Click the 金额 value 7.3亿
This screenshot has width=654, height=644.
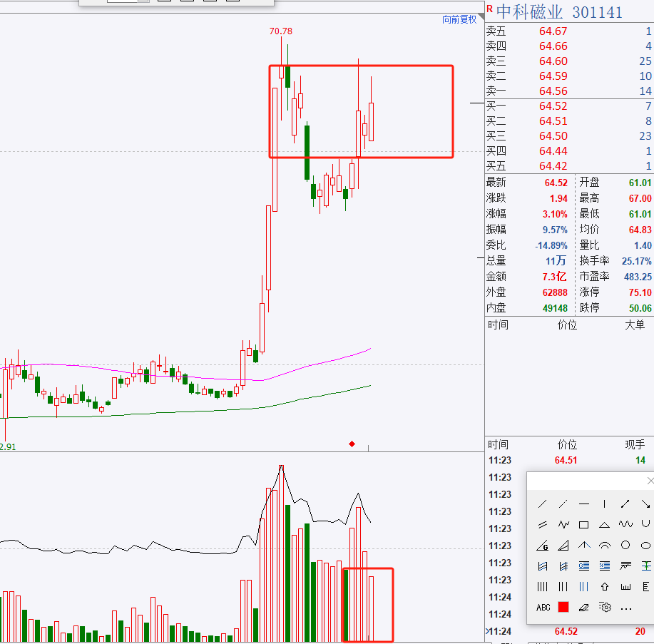[x=554, y=277]
